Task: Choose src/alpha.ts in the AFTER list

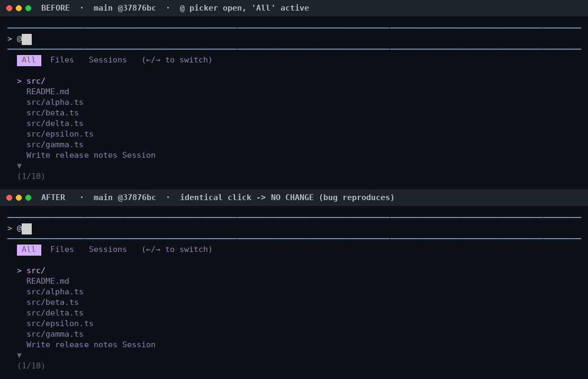Action: pyautogui.click(x=55, y=292)
